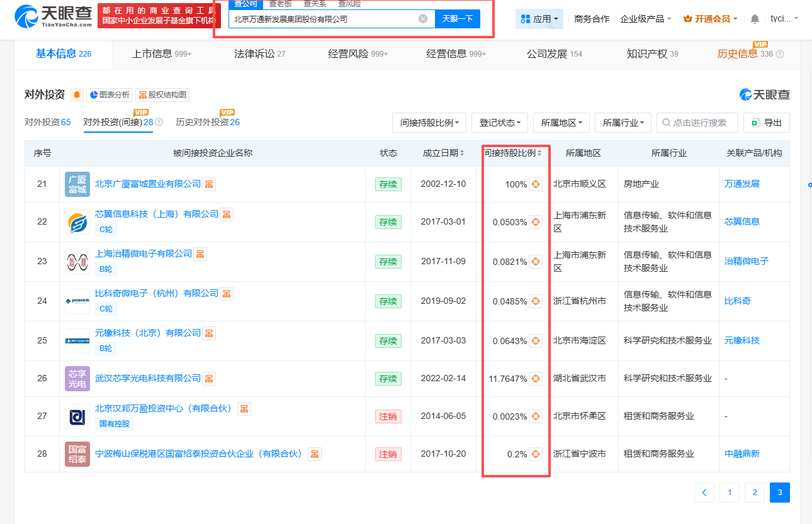Expand the 应用 apps dropdown

539,19
